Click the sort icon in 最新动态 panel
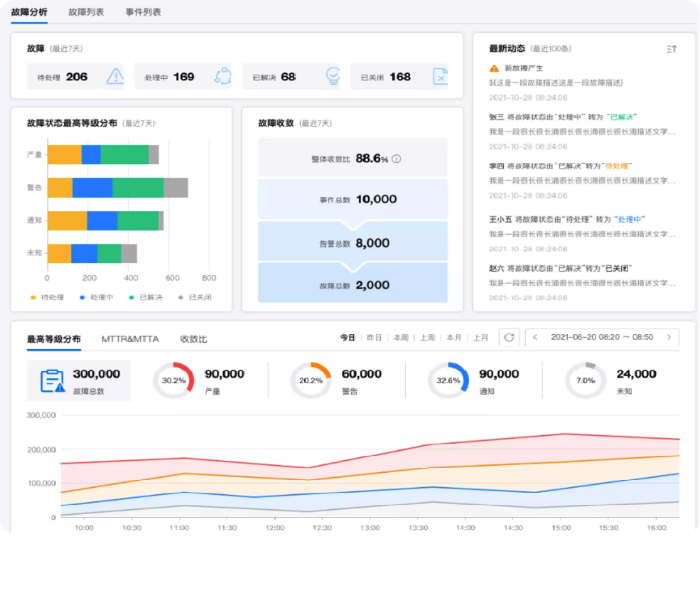This screenshot has width=700, height=608. (671, 48)
